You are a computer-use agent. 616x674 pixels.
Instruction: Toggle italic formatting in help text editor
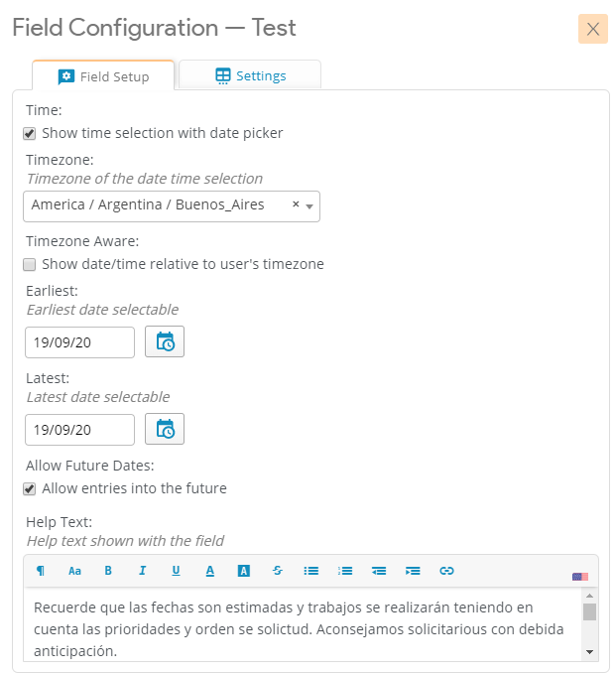click(x=142, y=571)
